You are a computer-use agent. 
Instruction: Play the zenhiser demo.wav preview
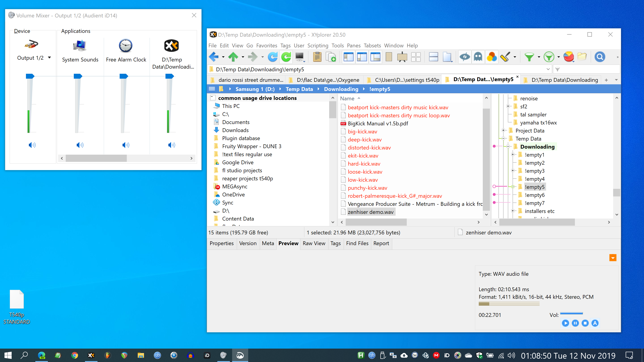(566, 323)
